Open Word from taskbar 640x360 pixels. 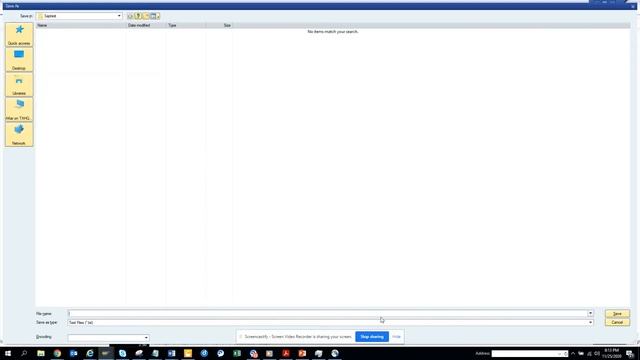[x=171, y=353]
